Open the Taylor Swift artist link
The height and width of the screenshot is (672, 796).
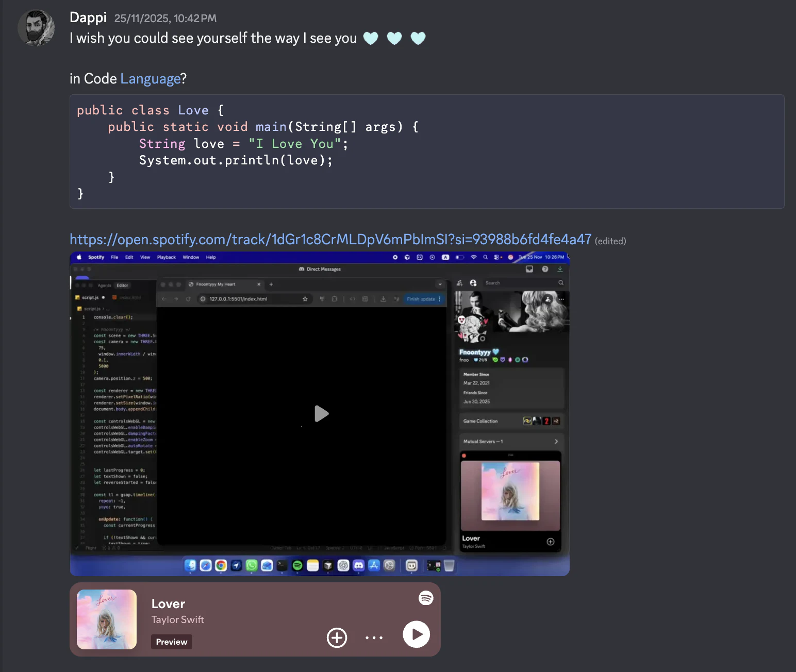pos(178,620)
